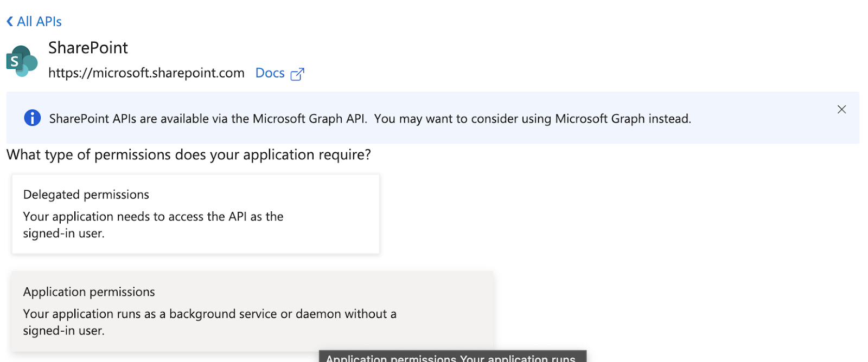Click the external link icon next to Docs
This screenshot has height=362, width=868.
[297, 74]
